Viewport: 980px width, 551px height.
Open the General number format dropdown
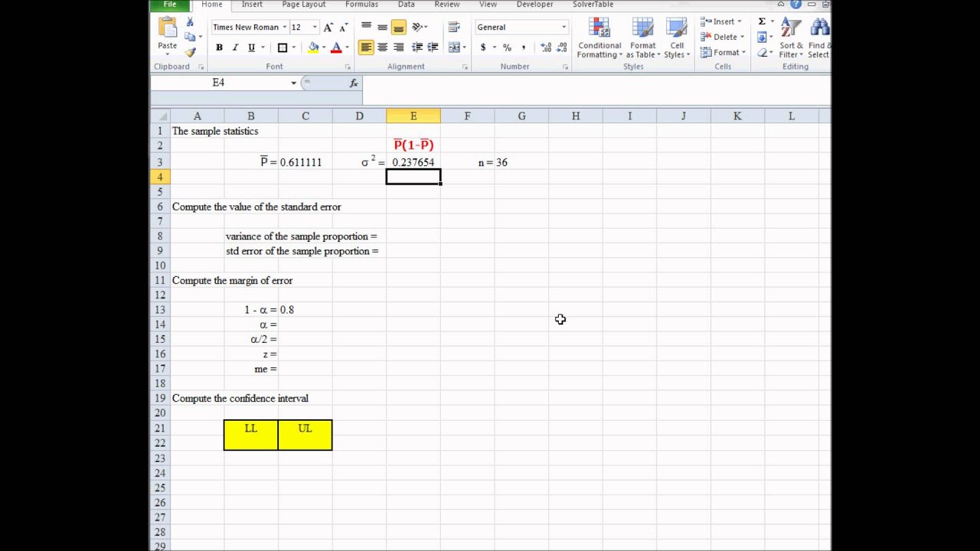pyautogui.click(x=563, y=28)
